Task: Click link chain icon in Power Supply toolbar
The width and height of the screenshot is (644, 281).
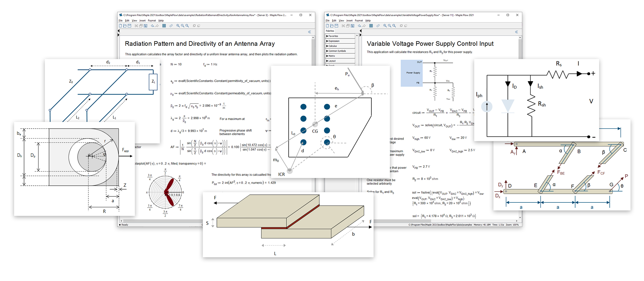Action: tap(378, 26)
